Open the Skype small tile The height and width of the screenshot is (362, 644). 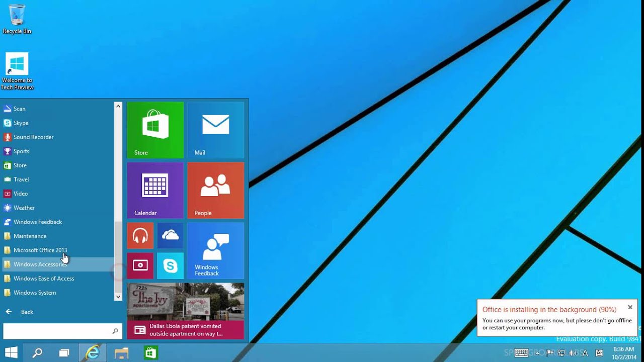171,265
